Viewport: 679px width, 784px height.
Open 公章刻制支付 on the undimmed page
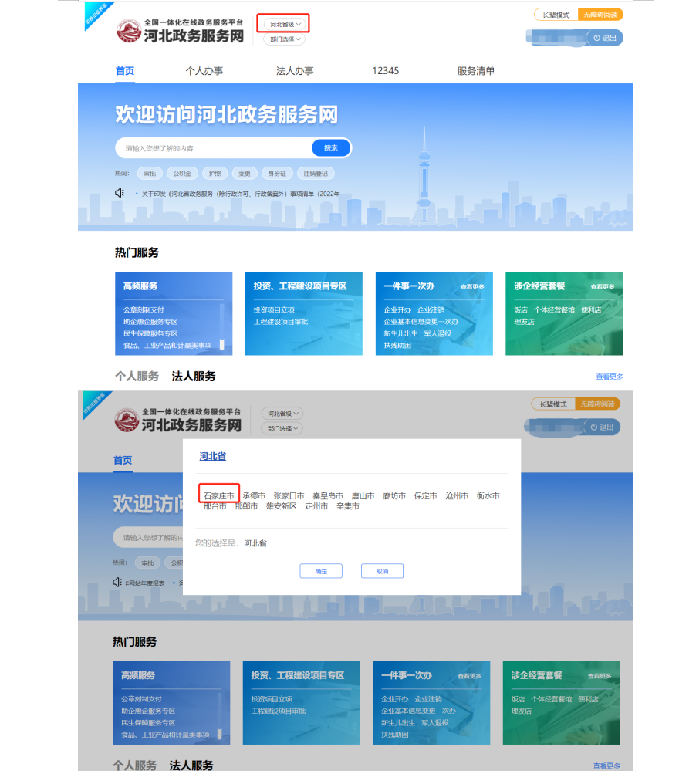coord(144,310)
